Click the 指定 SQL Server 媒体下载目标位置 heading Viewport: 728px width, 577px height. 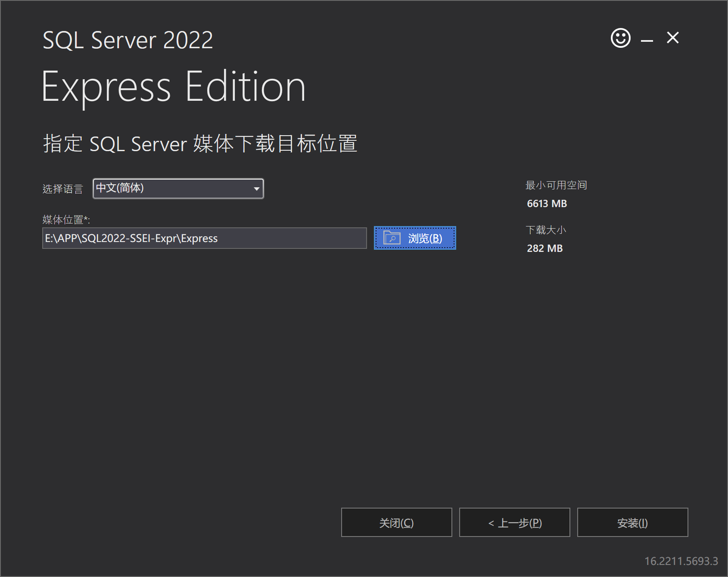[x=200, y=143]
